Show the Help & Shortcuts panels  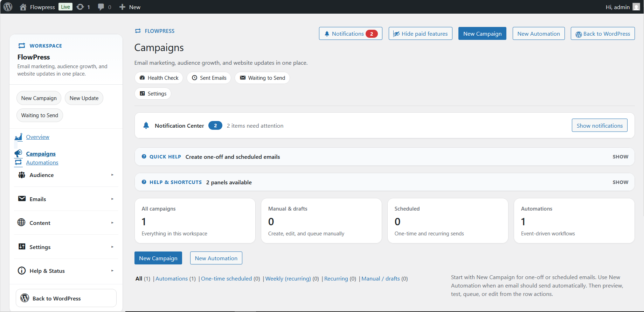[620, 182]
